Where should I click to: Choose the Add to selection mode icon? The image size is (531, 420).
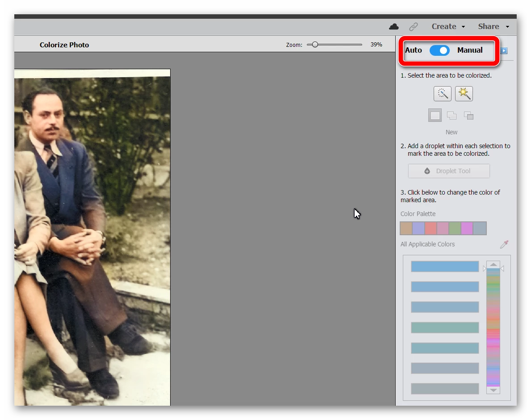pos(452,116)
